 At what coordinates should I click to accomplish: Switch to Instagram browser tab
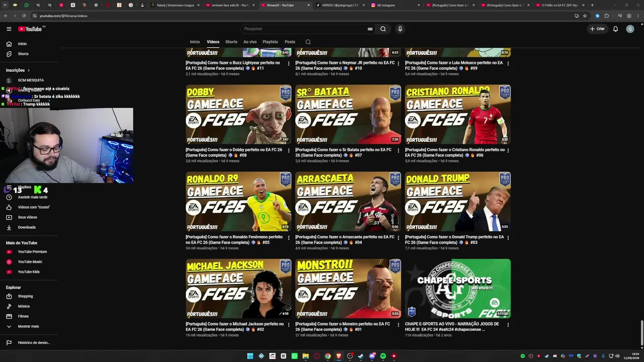tap(393, 5)
